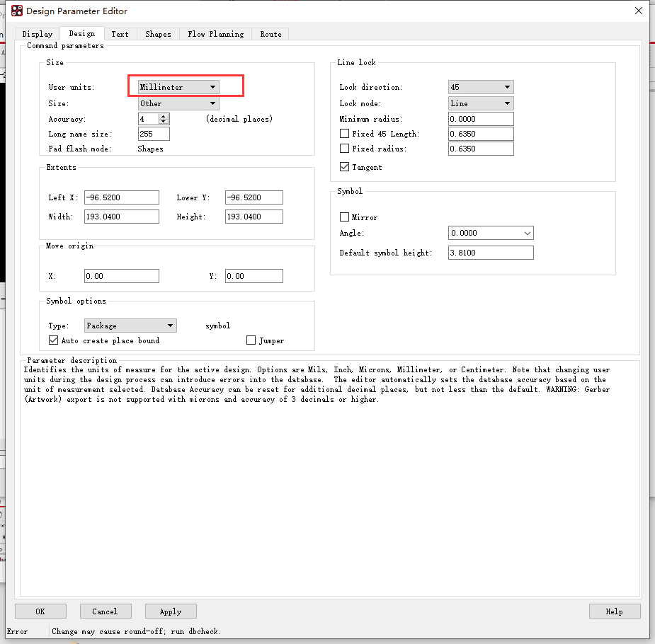Decrease Accuracy with the spinner down arrow
Viewport: 655px width, 644px height.
[x=164, y=122]
